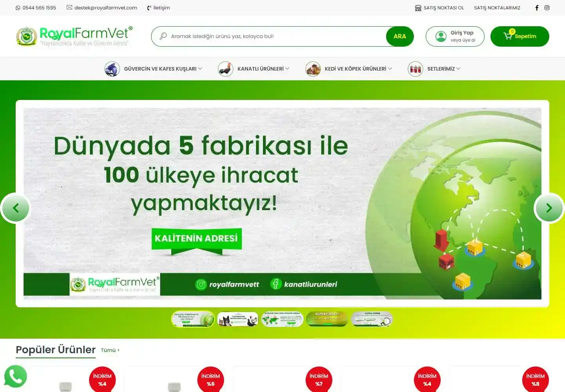Open the floating WhatsApp chat button
Image resolution: width=565 pixels, height=392 pixels.
pyautogui.click(x=15, y=377)
